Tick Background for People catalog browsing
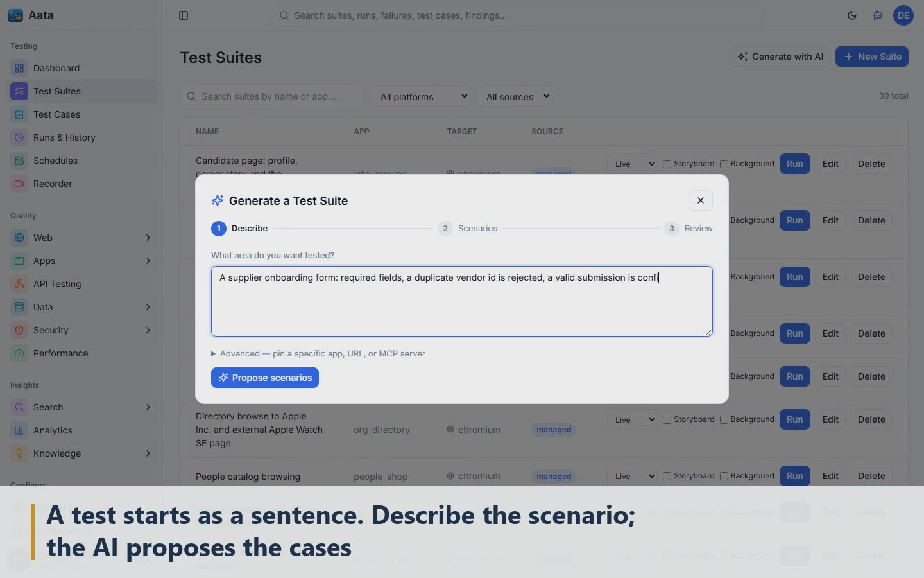Screen dimensions: 924x578 [724, 476]
